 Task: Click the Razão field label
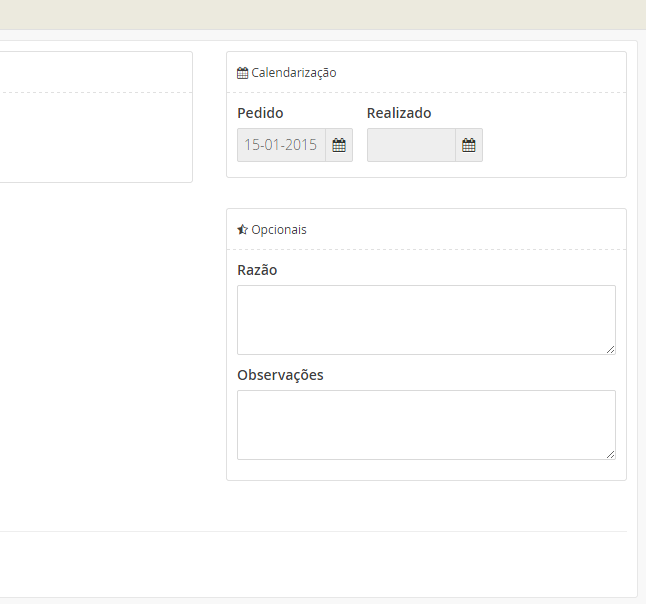click(x=257, y=270)
